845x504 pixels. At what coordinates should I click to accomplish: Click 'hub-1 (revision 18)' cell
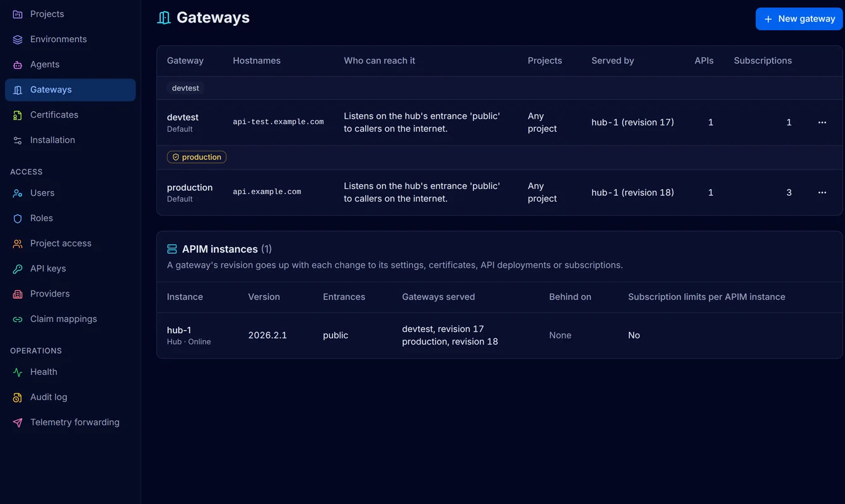632,192
